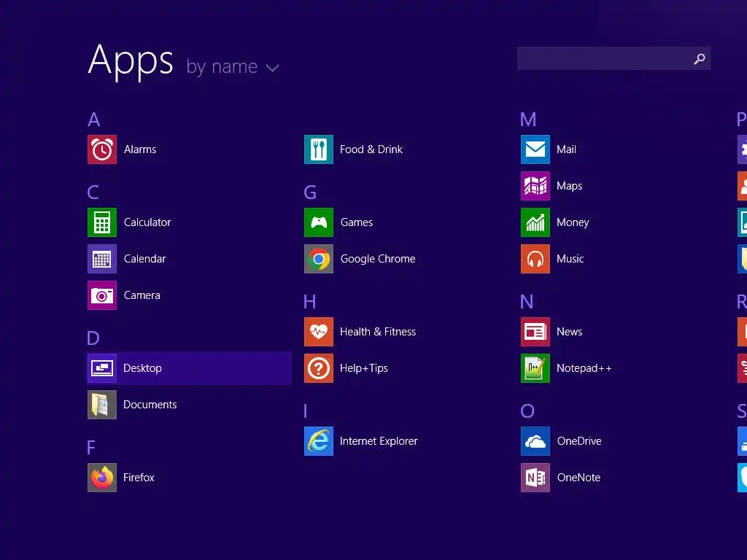Click the 'Mail' label text
The height and width of the screenshot is (560, 747).
tap(566, 149)
